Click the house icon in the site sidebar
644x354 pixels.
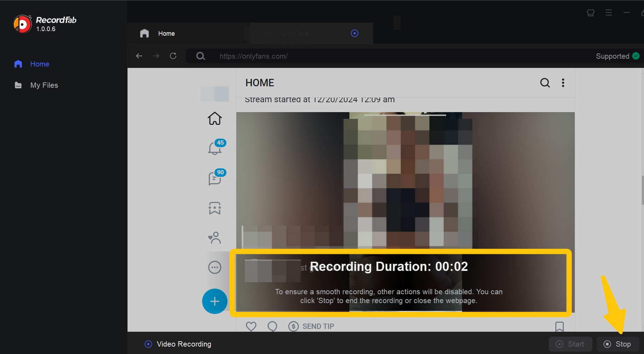[x=215, y=118]
